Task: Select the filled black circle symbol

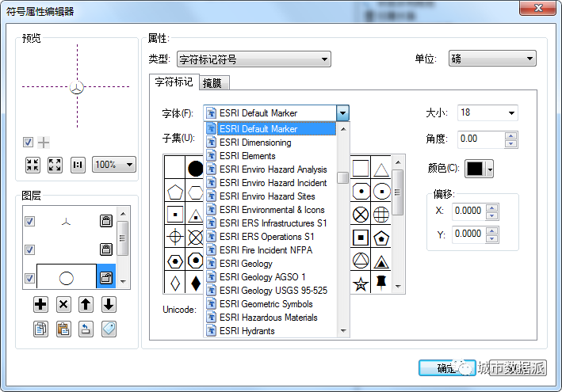Action: point(195,168)
